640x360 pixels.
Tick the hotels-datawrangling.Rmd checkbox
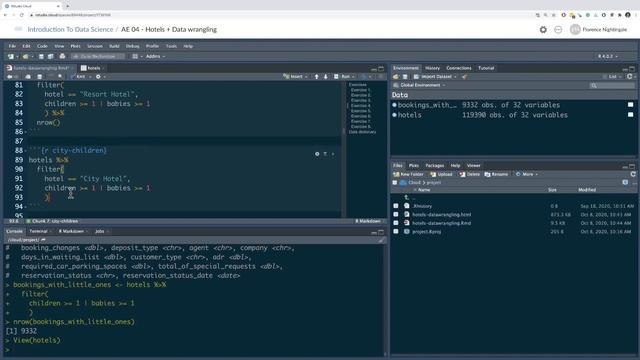[x=396, y=223]
